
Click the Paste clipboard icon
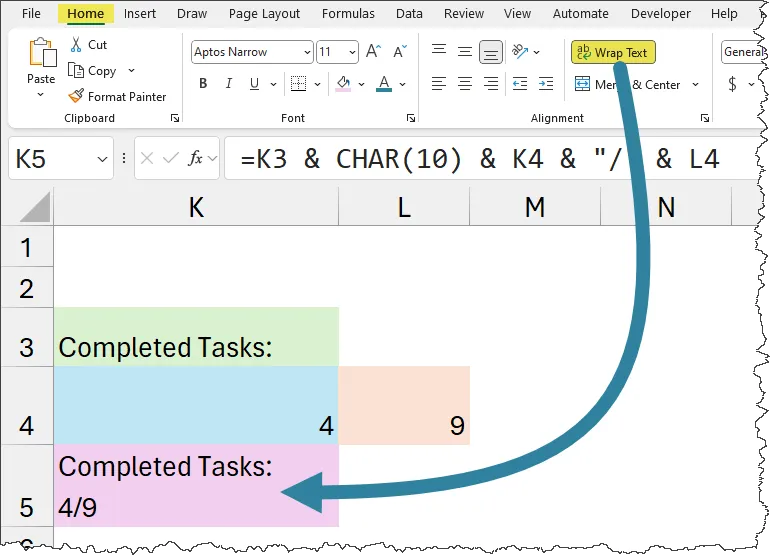(42, 52)
